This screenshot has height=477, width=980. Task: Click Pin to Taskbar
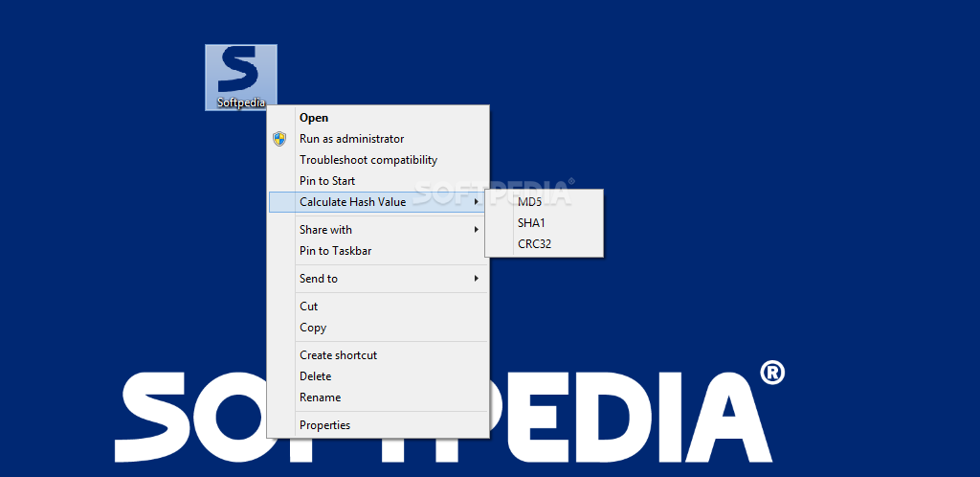(x=378, y=251)
